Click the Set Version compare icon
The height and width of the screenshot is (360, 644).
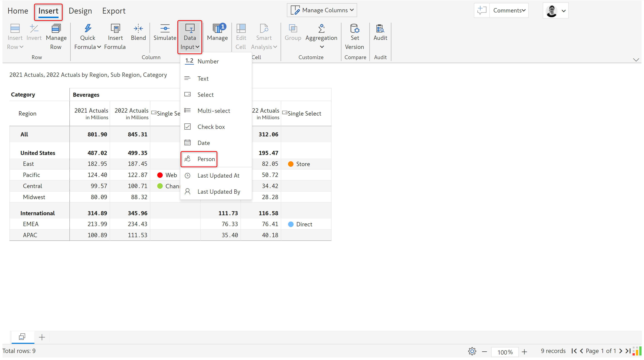(355, 29)
